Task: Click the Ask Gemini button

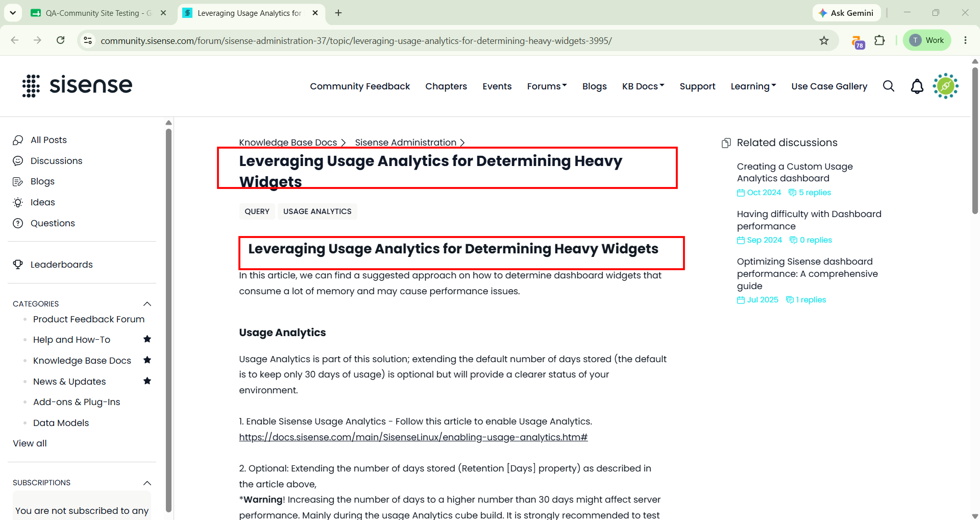Action: (x=846, y=13)
